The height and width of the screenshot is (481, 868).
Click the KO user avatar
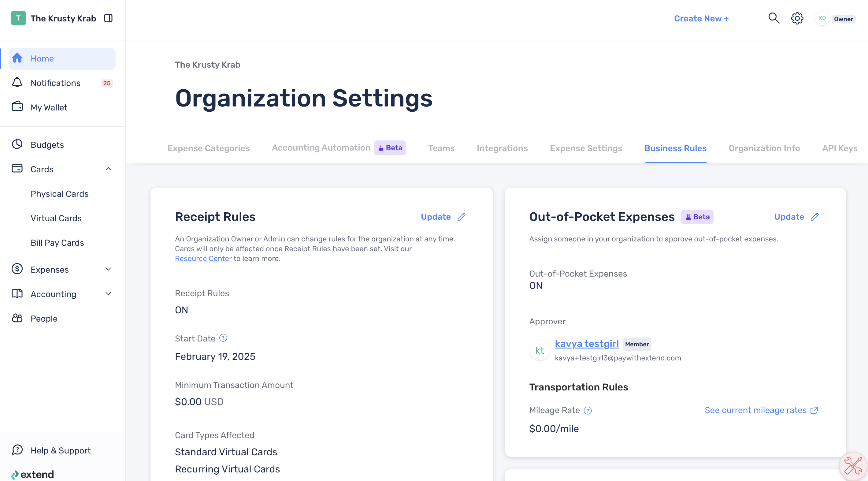(x=822, y=18)
